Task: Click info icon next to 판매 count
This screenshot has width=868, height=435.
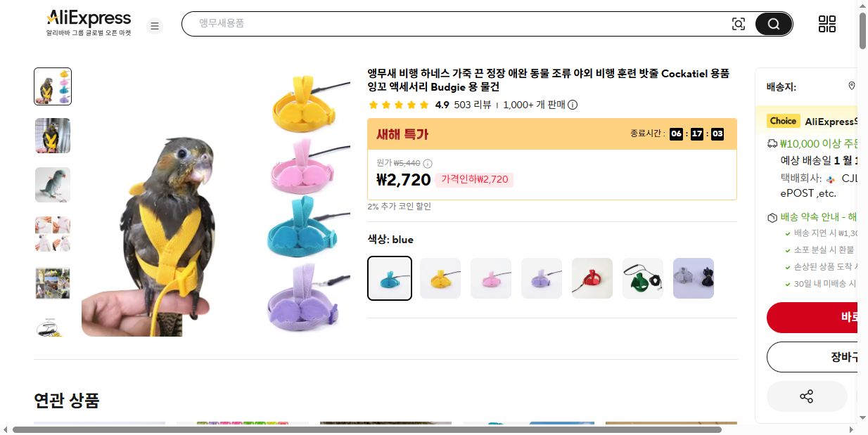Action: (x=573, y=105)
